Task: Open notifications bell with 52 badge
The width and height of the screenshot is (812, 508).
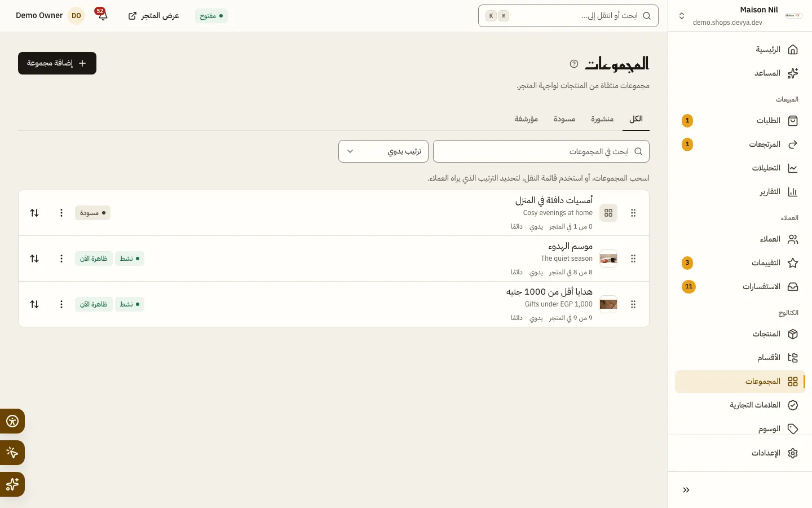Action: pos(102,15)
